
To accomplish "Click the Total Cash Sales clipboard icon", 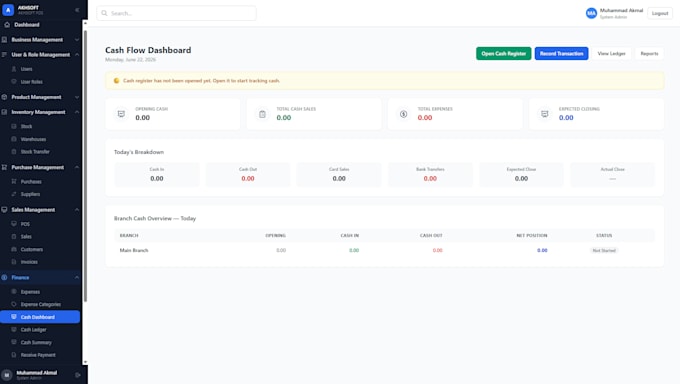I will coord(262,114).
